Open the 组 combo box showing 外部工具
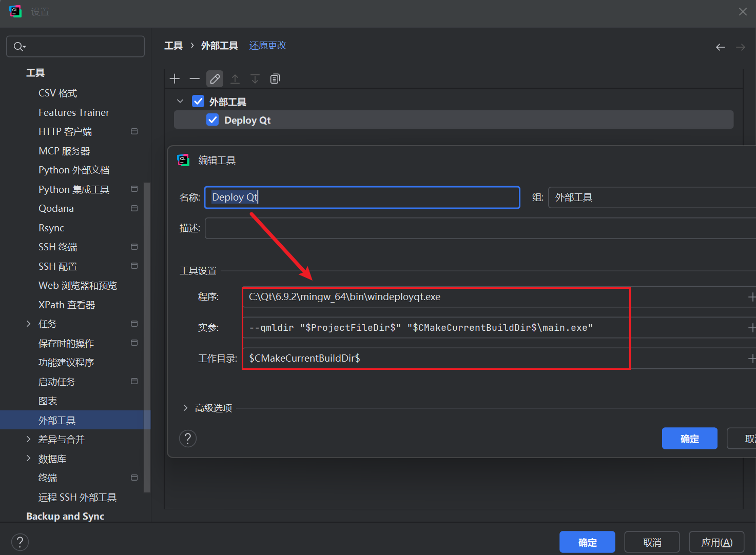 [x=652, y=197]
